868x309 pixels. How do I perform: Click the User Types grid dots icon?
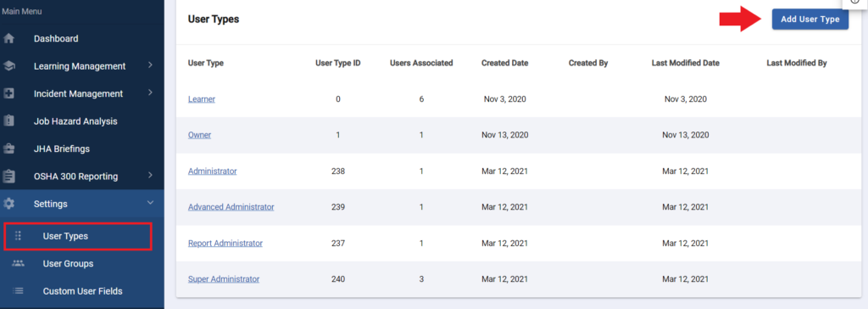tap(19, 236)
